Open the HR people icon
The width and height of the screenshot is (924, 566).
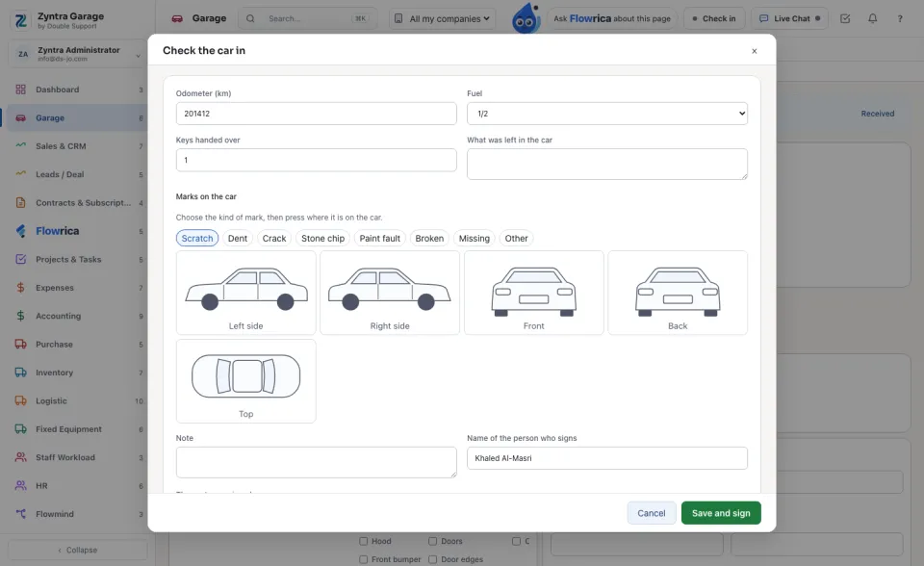(20, 485)
